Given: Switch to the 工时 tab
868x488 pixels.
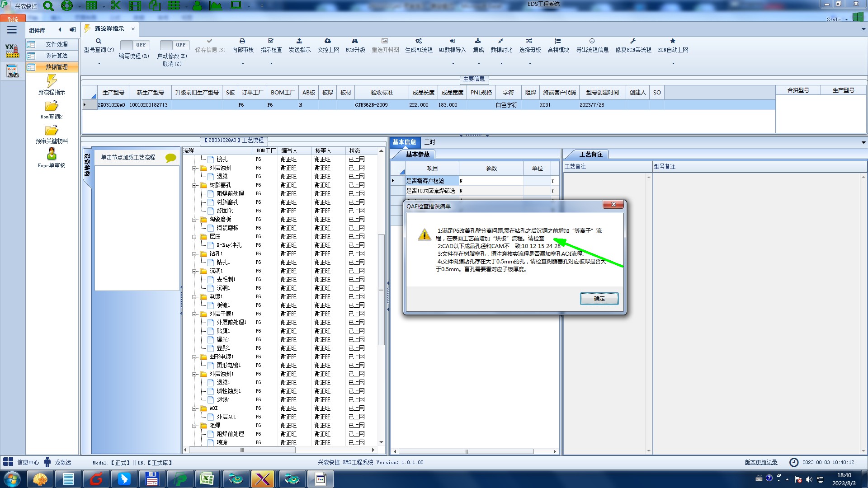Looking at the screenshot, I should 429,142.
